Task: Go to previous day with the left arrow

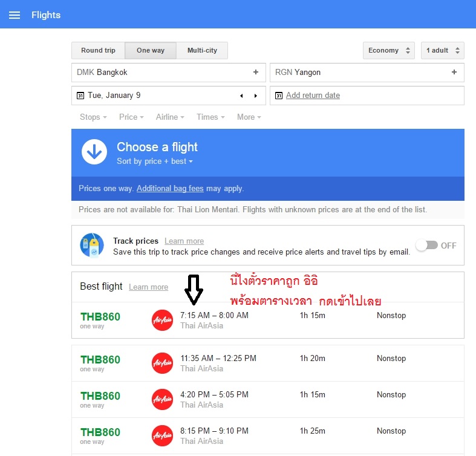Action: 241,96
